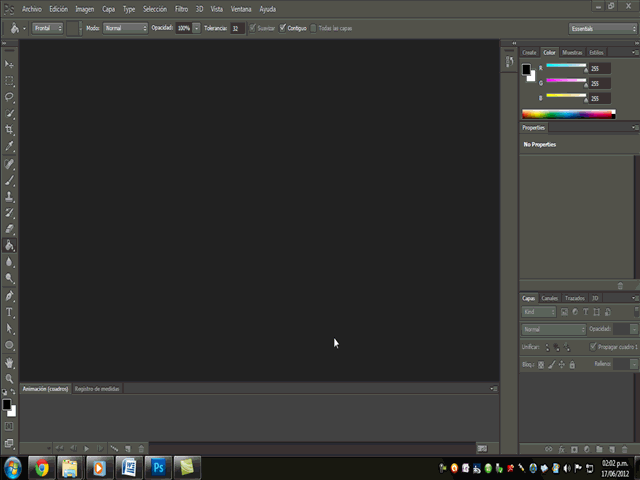Viewport: 640px width, 480px height.
Task: Open the Modo Normal dropdown
Action: [x=125, y=28]
